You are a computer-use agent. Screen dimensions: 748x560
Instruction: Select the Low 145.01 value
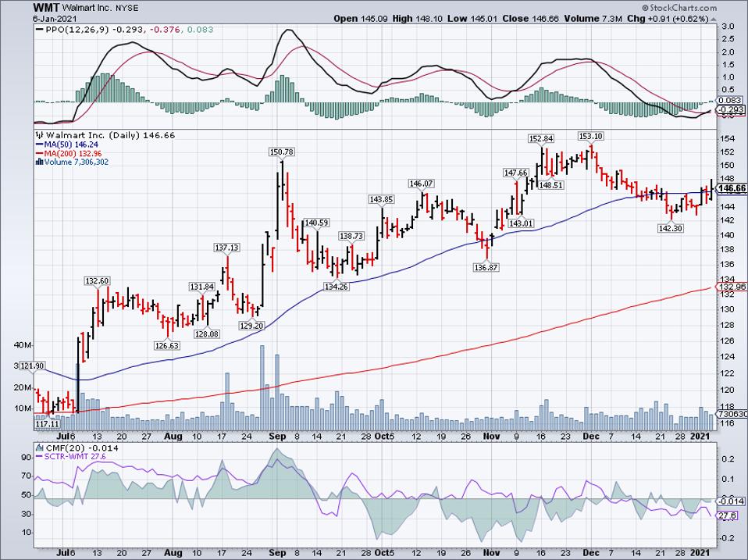coord(472,19)
